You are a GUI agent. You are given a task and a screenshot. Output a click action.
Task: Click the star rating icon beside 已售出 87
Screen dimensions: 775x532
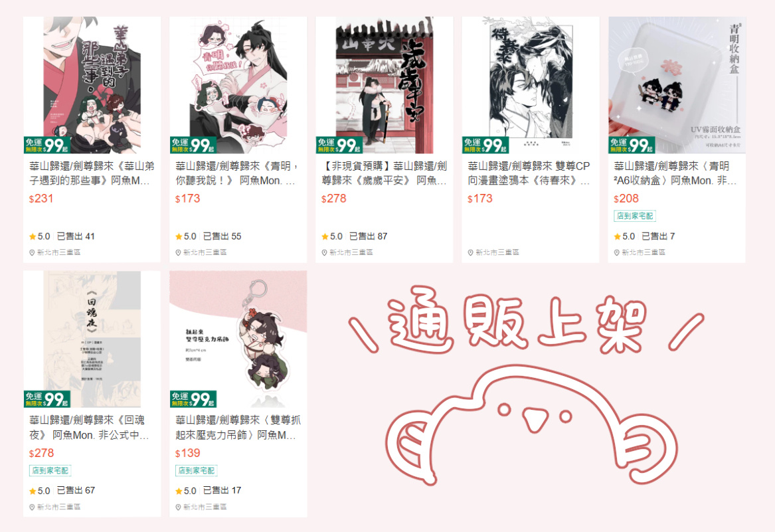click(x=325, y=237)
